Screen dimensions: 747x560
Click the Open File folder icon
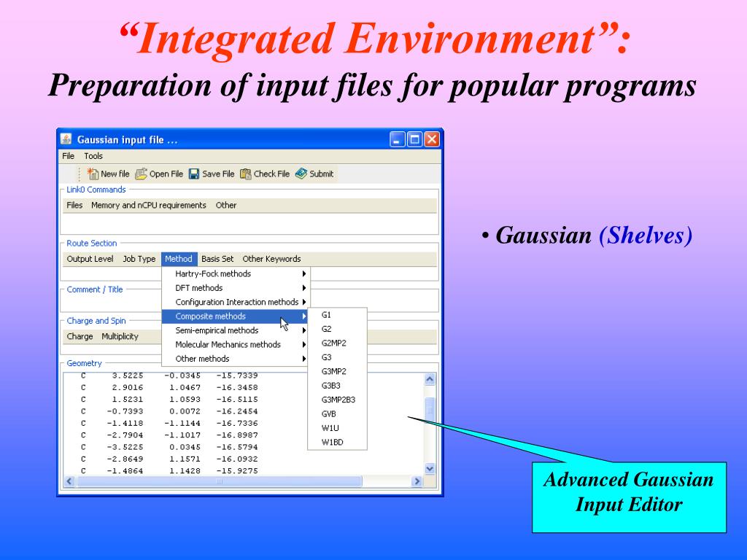click(141, 174)
